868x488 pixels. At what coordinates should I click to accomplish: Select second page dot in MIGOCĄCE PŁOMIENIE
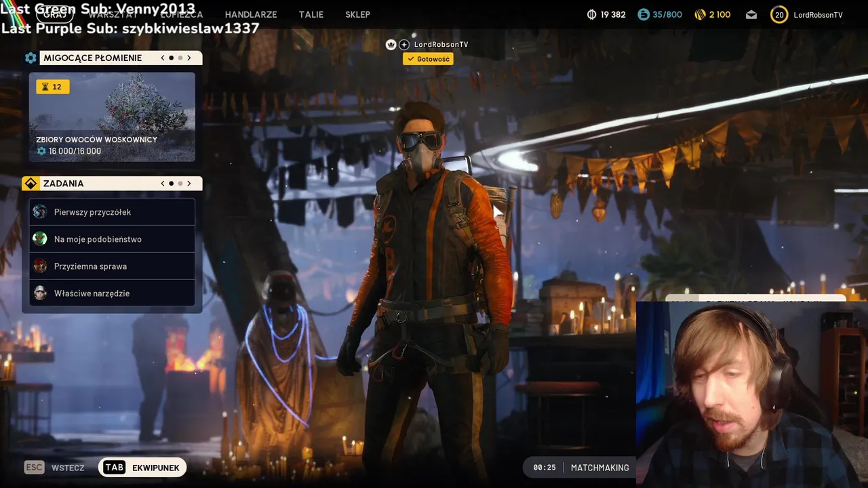click(x=180, y=58)
